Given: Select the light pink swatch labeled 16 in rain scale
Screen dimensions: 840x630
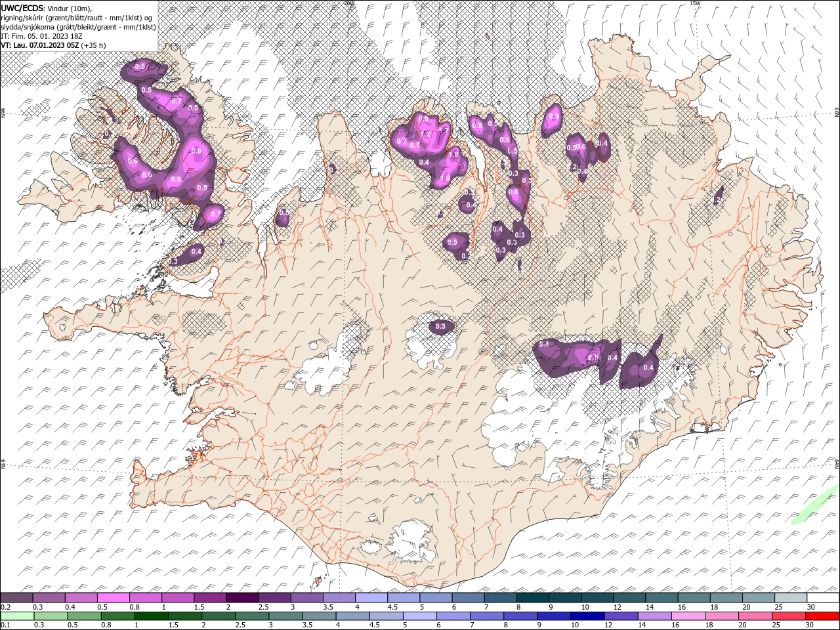Looking at the screenshot, I should 688,616.
